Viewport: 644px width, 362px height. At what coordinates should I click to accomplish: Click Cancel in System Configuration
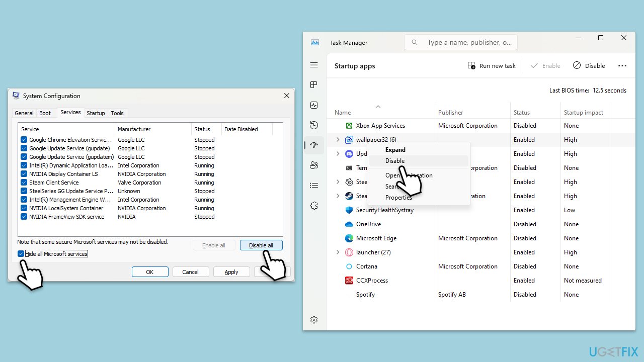[191, 272]
